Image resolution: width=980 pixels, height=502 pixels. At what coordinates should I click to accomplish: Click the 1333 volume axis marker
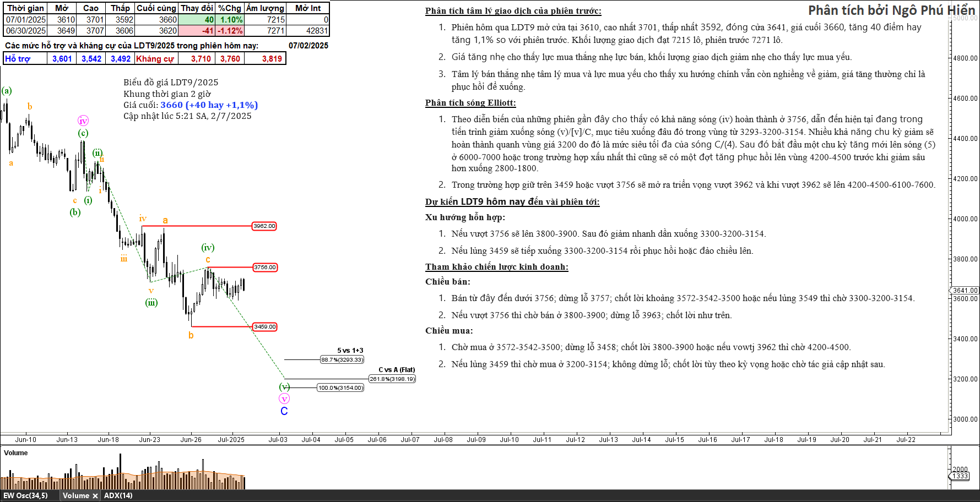coord(960,476)
